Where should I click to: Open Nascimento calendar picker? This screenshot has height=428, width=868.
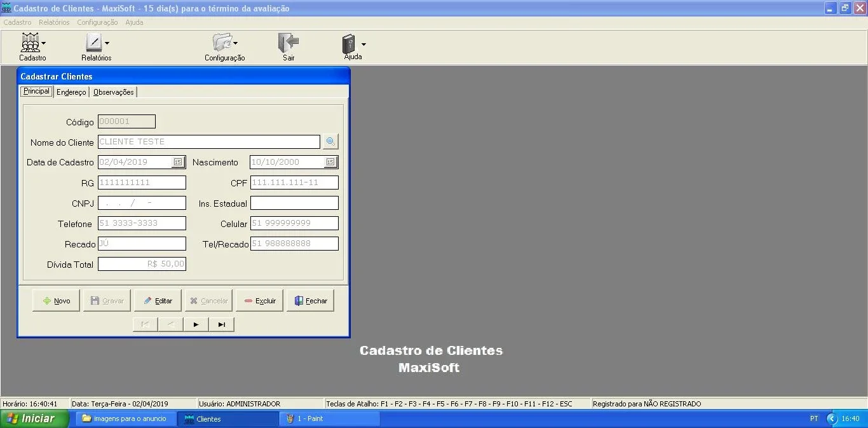click(330, 162)
